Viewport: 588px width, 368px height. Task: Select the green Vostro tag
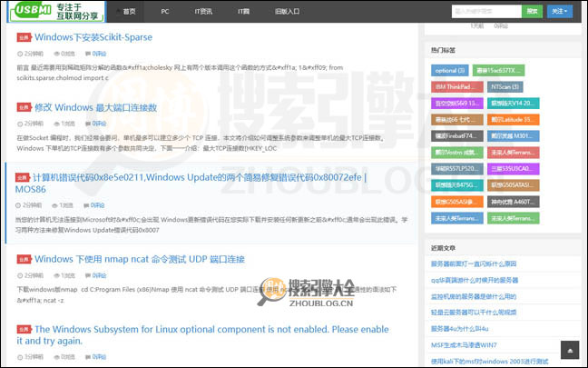[x=457, y=153]
